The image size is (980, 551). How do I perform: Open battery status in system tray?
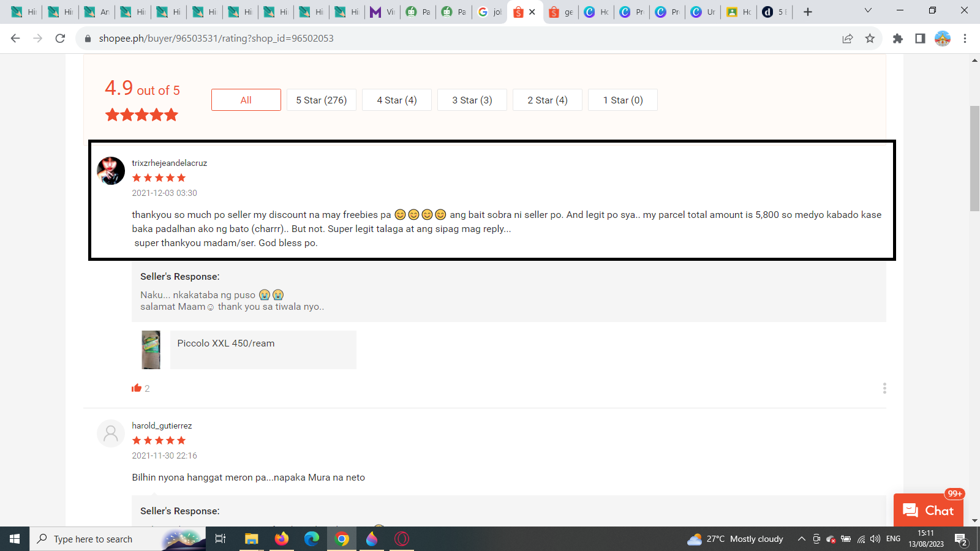tap(846, 539)
